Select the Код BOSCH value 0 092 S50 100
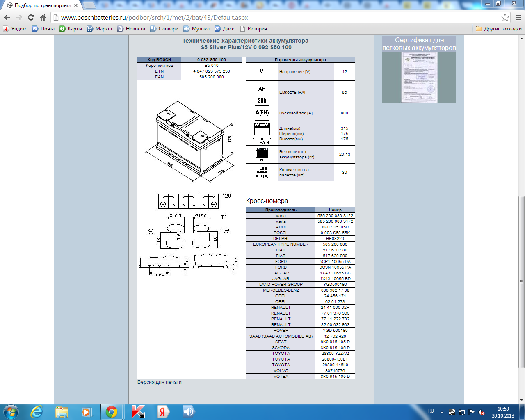The height and width of the screenshot is (420, 525). tap(212, 60)
